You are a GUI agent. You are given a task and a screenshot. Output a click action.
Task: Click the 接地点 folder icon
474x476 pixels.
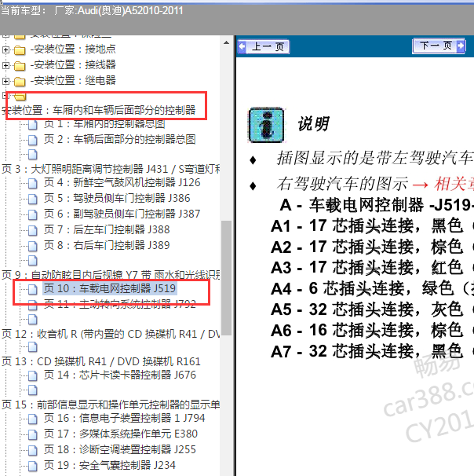[x=20, y=49]
